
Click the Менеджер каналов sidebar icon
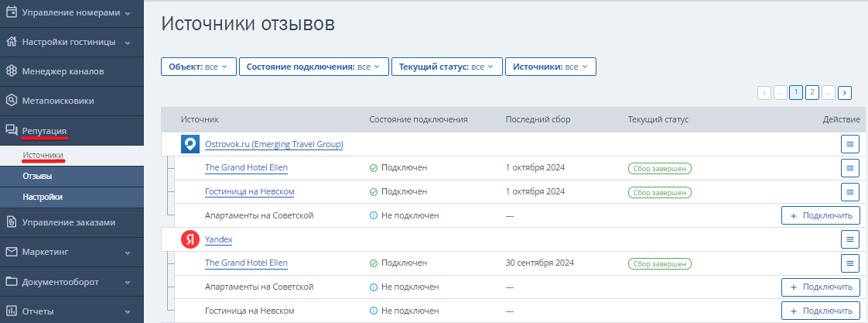pos(11,71)
